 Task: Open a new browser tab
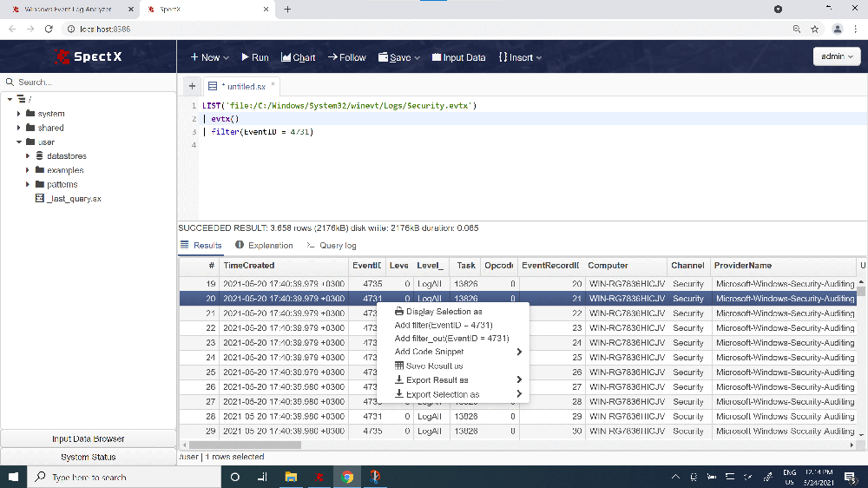287,10
